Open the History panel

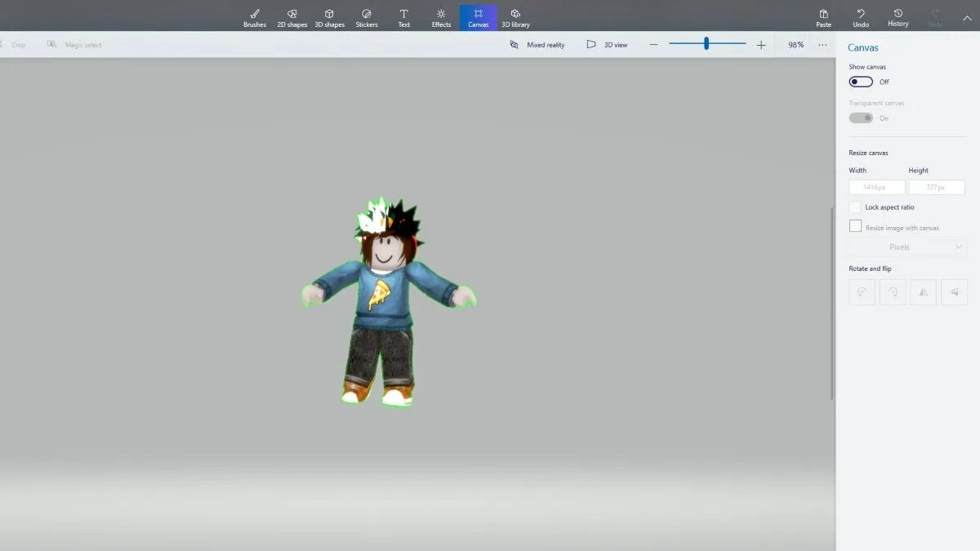(898, 18)
